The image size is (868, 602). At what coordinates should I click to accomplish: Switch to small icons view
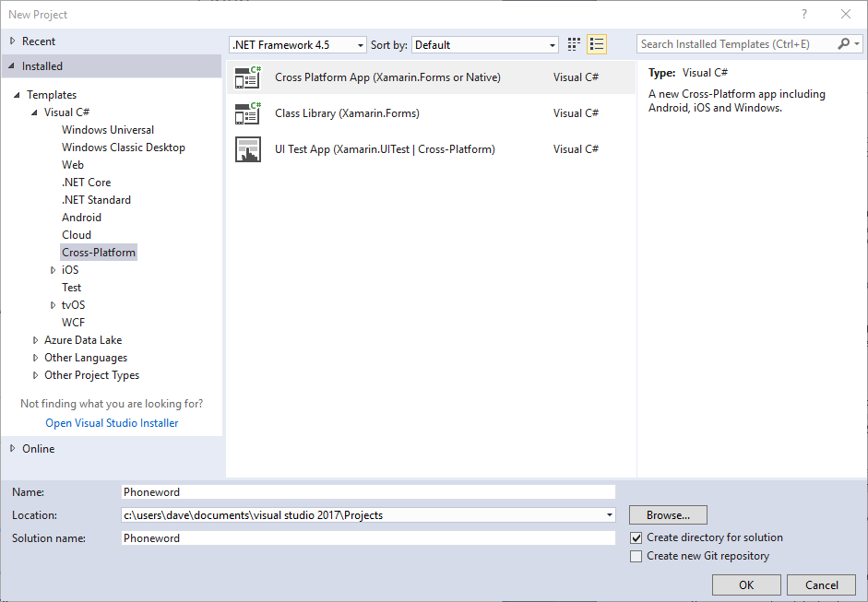[x=575, y=44]
